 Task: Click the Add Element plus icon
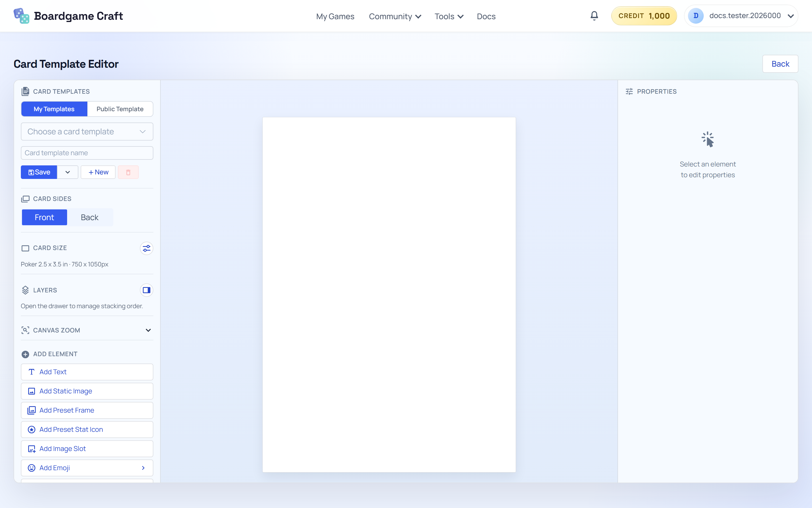pos(25,354)
